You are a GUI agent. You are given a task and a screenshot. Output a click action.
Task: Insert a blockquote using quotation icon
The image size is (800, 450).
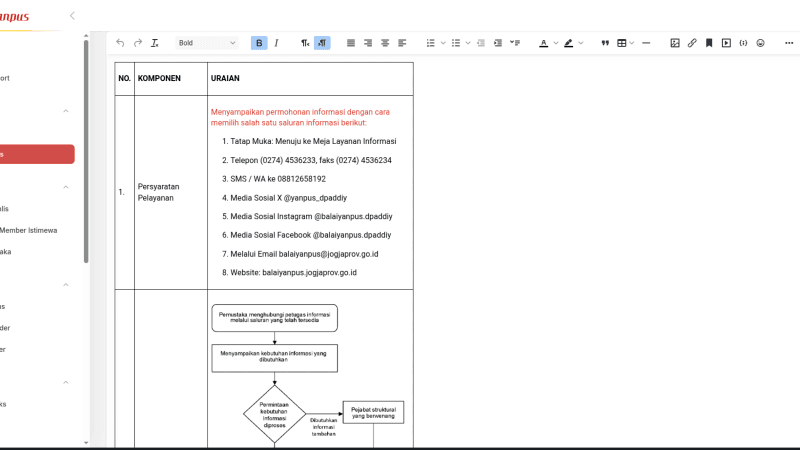tap(604, 43)
